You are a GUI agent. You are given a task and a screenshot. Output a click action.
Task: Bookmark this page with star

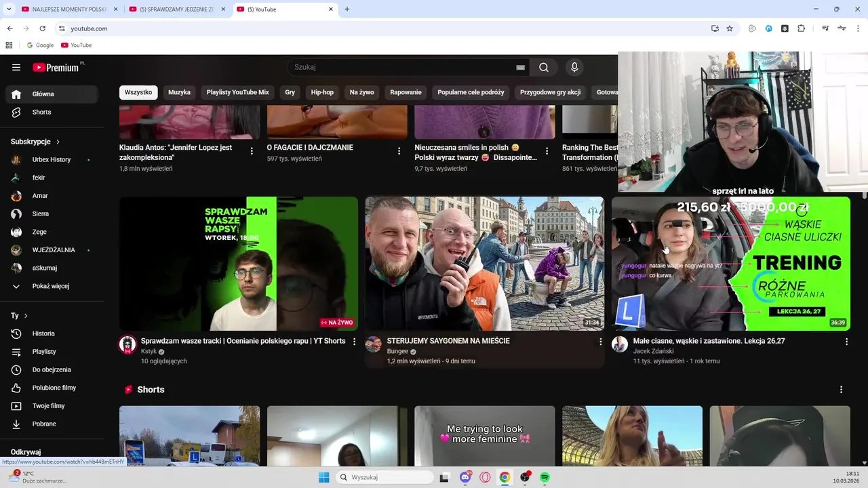730,28
